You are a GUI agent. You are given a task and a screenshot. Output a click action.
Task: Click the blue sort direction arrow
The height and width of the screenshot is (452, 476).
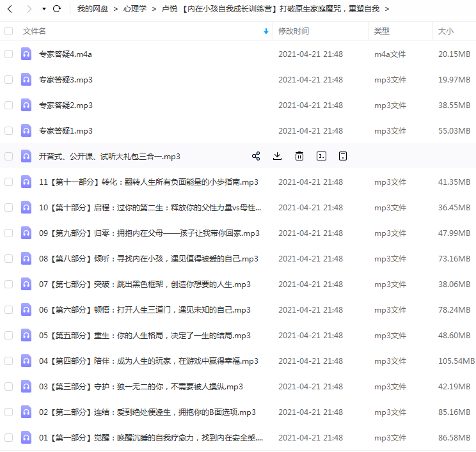click(x=266, y=31)
